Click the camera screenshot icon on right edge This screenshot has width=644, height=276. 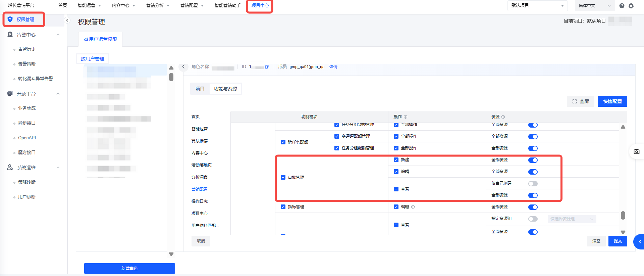click(636, 151)
